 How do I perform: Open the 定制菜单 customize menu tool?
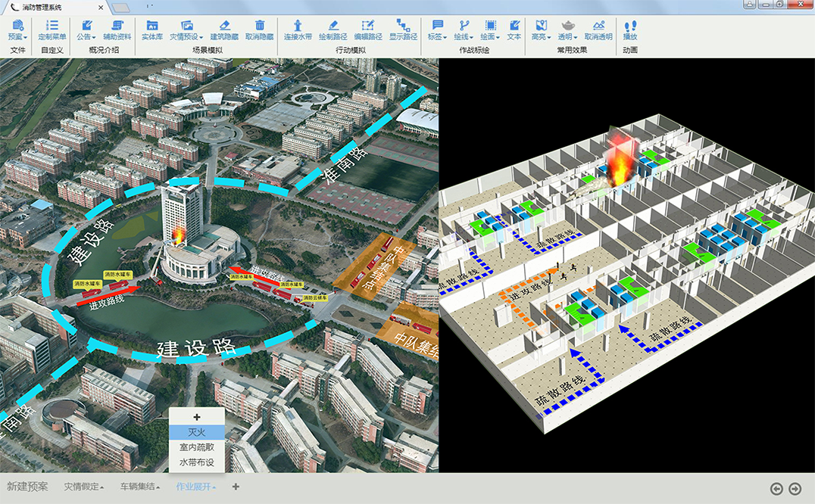point(52,30)
